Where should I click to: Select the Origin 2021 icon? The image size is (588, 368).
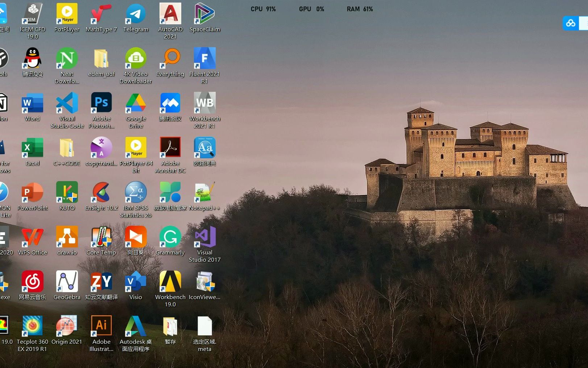[67, 330]
